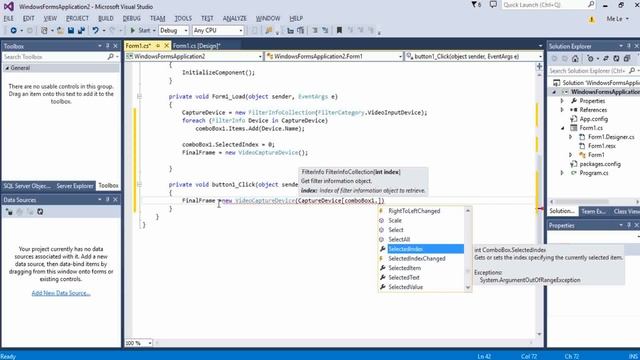Select Form1.resx in Solution Explorer
The image size is (640, 360).
tap(602, 146)
